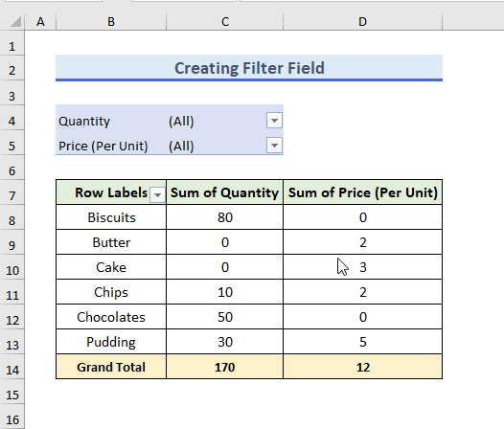Select Biscuits quantity value 80
This screenshot has height=429, width=504.
click(x=224, y=217)
